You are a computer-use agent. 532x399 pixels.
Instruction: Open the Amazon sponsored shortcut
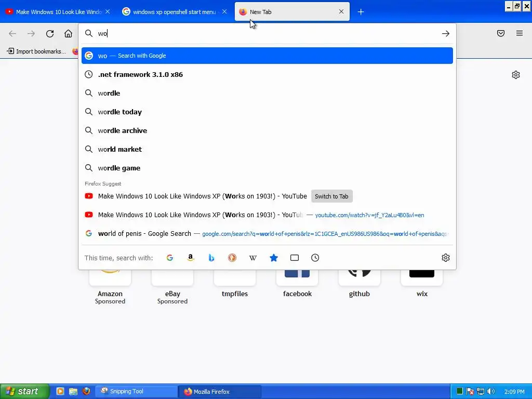click(110, 287)
